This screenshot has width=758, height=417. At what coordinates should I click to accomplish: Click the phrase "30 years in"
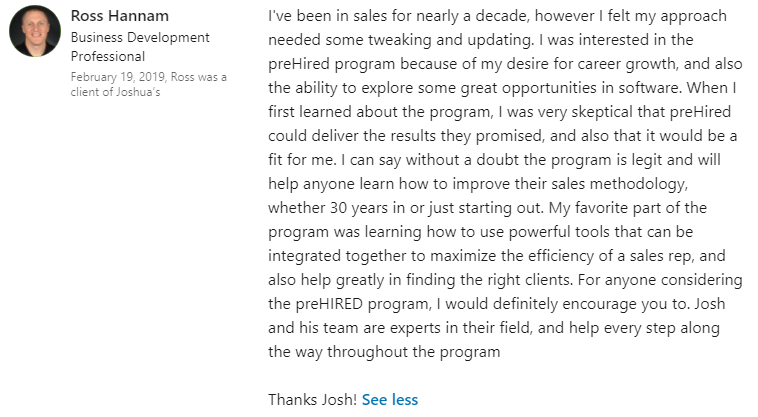pos(376,206)
